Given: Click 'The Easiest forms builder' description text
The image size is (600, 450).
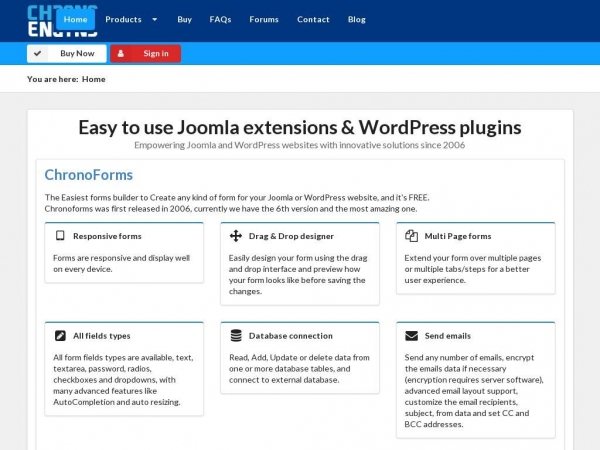Looking at the screenshot, I should [237, 203].
